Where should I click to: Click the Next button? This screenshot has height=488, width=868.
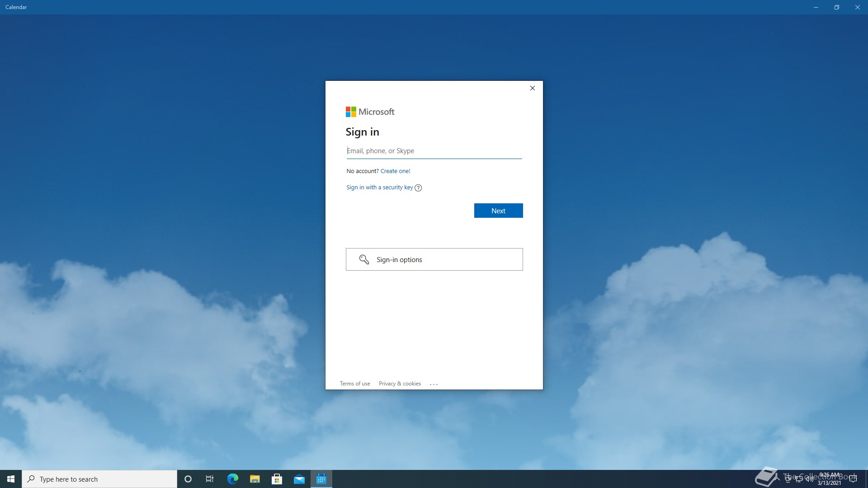pyautogui.click(x=498, y=211)
